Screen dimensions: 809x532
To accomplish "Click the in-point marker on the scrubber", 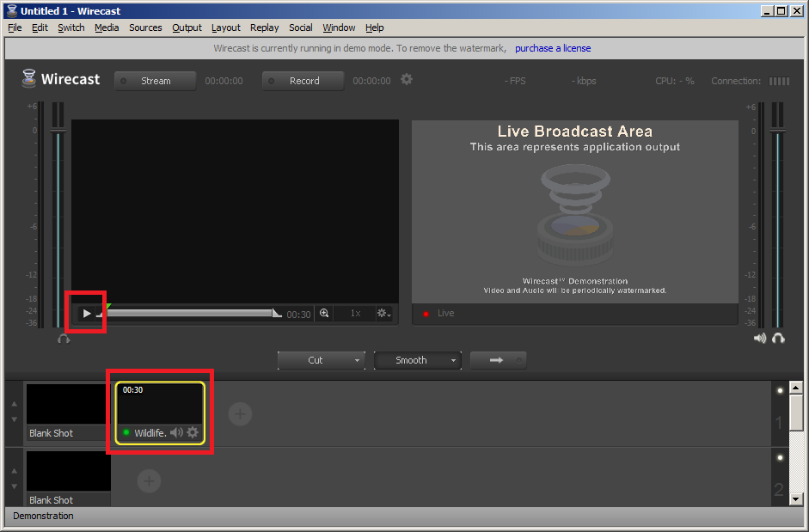I will click(x=101, y=312).
